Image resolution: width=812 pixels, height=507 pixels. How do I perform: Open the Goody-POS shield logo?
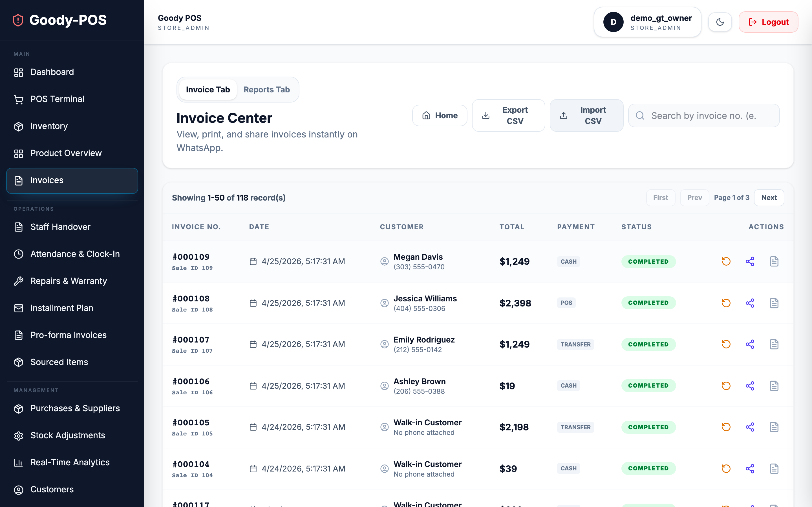click(x=17, y=20)
